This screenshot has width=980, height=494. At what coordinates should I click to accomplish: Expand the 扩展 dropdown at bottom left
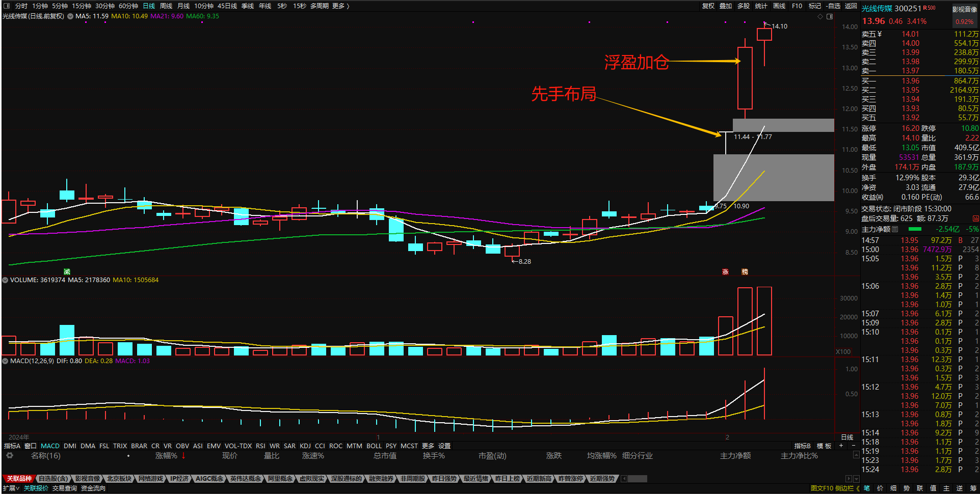[11, 488]
